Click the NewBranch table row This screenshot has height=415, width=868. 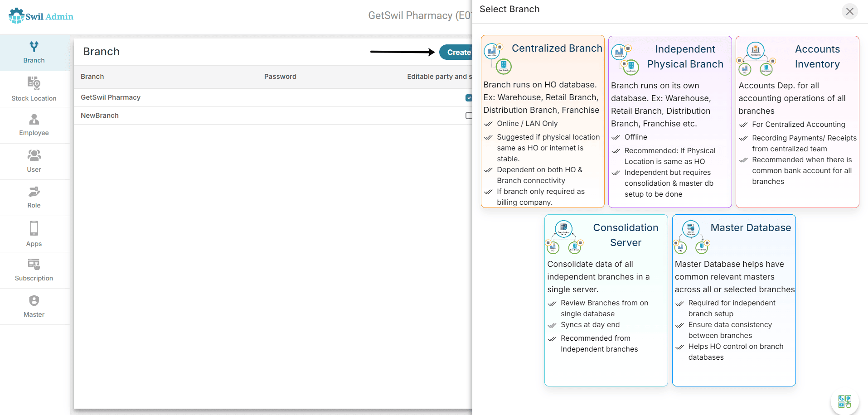(273, 116)
